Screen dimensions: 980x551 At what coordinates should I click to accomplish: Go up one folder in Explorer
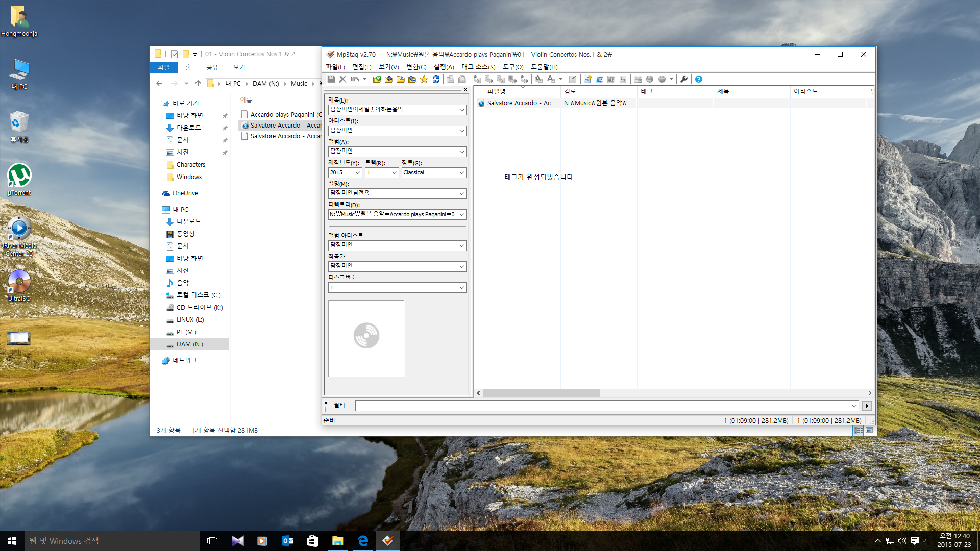tap(198, 83)
